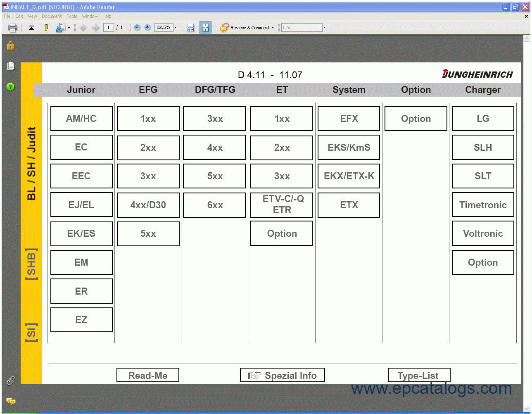Screen dimensions: 532x414
Task: Open the green Help icon in sidebar
Action: tap(10, 87)
